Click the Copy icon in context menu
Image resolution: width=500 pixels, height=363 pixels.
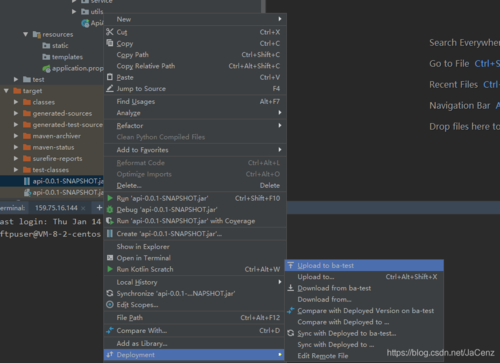[110, 43]
